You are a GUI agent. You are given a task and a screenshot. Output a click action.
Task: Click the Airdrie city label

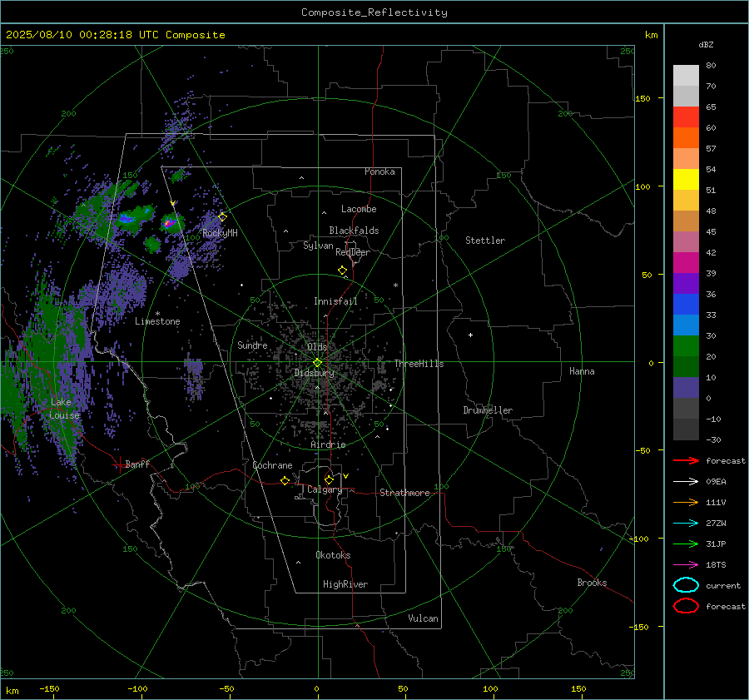(x=328, y=444)
